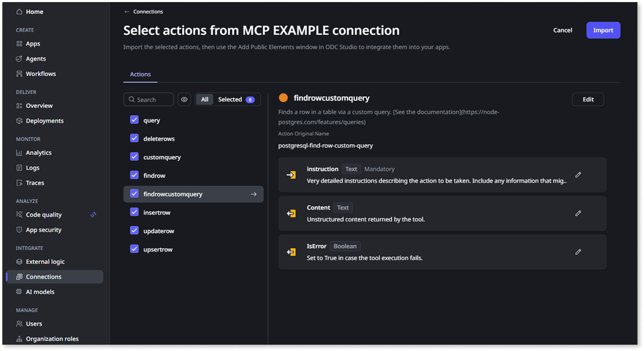Uncheck the customquery action checkbox
This screenshot has height=351, width=644.
(x=134, y=157)
